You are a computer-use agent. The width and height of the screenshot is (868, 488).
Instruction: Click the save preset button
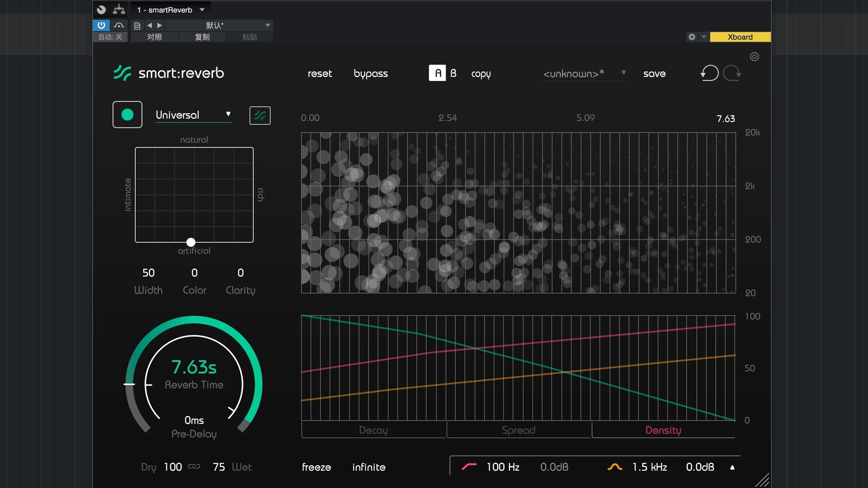(654, 74)
